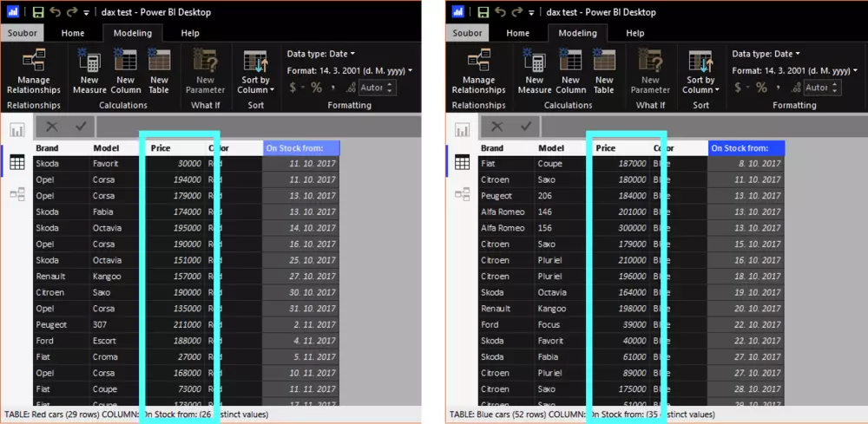Open Soubor tab in left Red cars window
The height and width of the screenshot is (424, 868).
[x=23, y=33]
